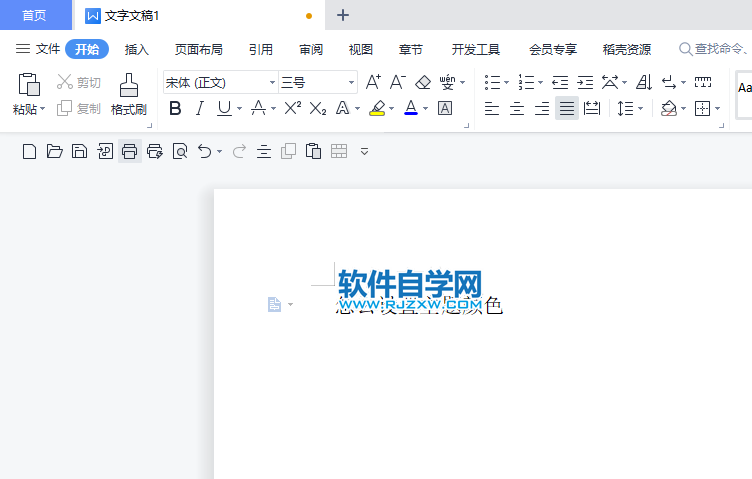Decrease paragraph indent

[x=560, y=82]
